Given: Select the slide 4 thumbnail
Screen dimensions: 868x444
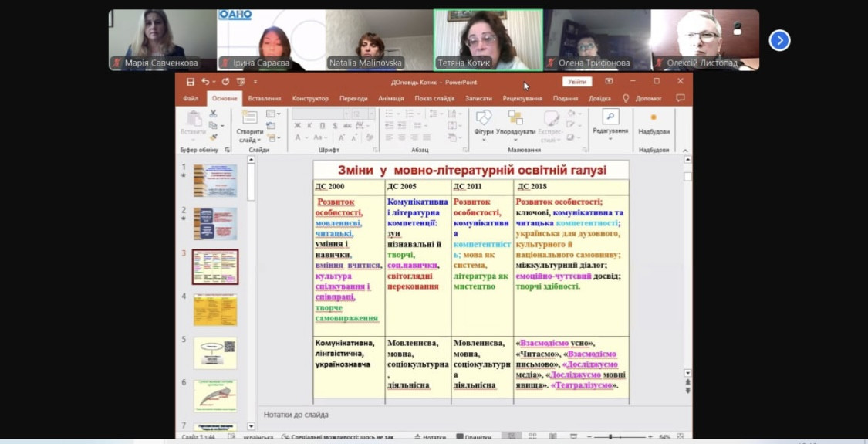Looking at the screenshot, I should (215, 310).
